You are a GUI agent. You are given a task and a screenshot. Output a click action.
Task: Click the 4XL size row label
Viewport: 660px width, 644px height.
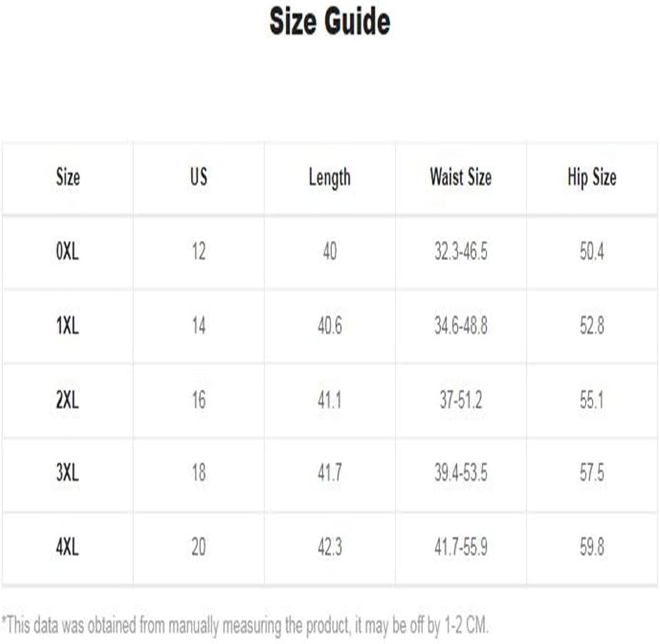68,548
